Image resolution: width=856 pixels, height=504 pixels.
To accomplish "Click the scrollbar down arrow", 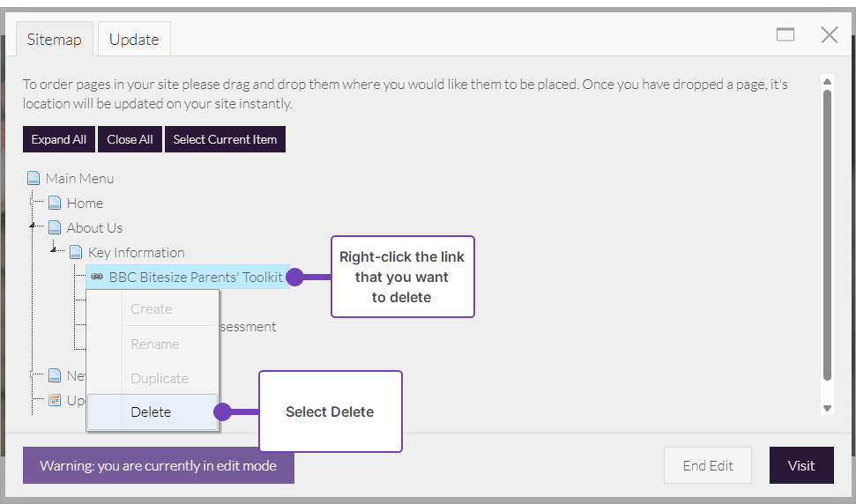I will (827, 408).
